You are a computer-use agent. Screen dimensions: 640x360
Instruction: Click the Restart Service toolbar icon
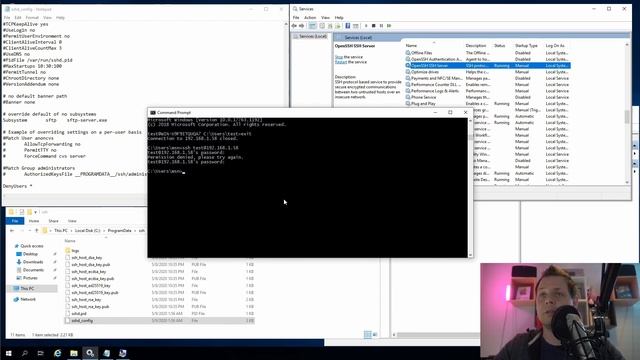tap(389, 26)
